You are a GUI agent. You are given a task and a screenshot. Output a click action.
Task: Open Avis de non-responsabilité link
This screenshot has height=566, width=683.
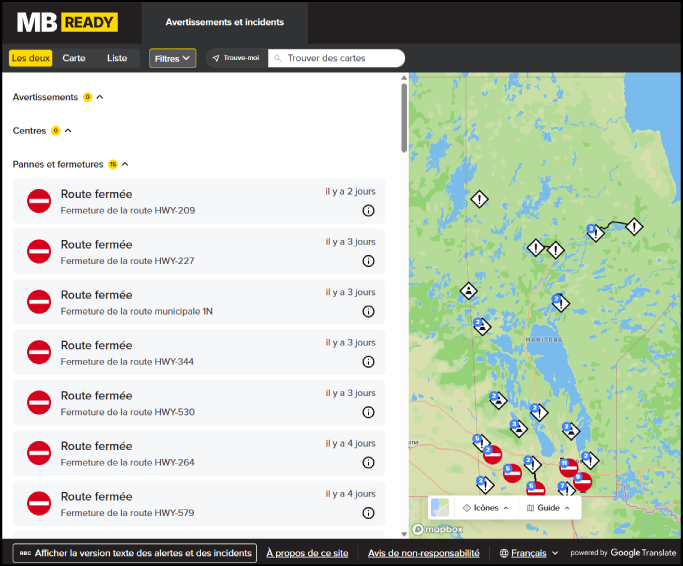click(423, 553)
